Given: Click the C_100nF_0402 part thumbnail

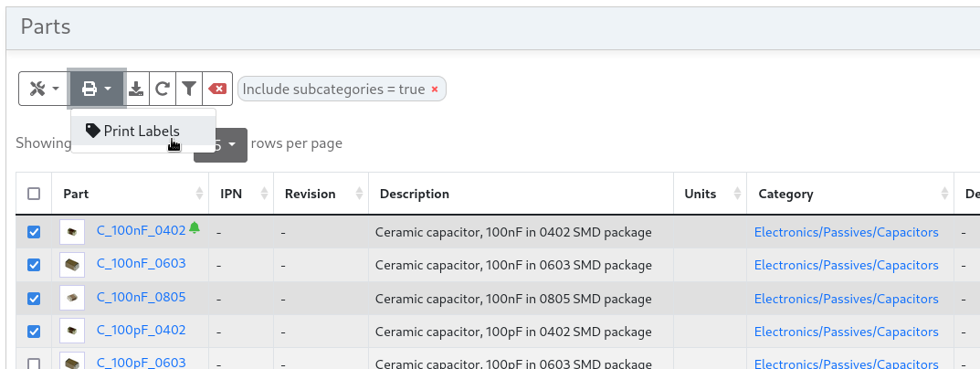Looking at the screenshot, I should [x=72, y=232].
